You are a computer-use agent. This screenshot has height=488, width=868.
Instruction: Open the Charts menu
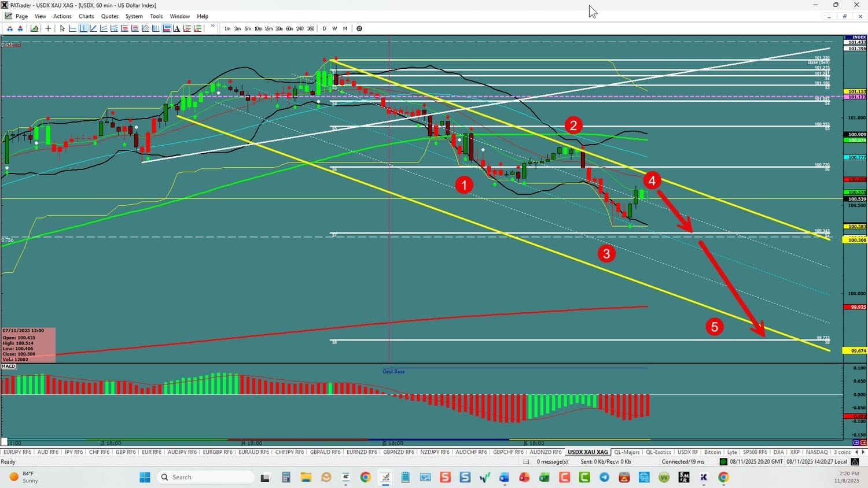[86, 16]
